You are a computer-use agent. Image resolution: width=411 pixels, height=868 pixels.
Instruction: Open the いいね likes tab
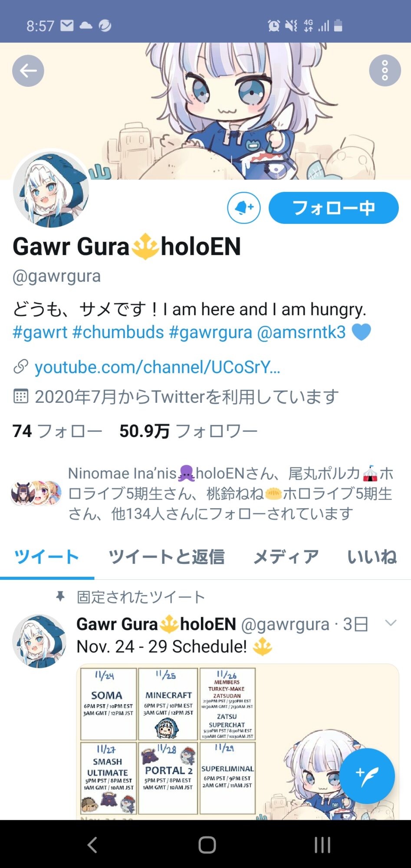[372, 556]
